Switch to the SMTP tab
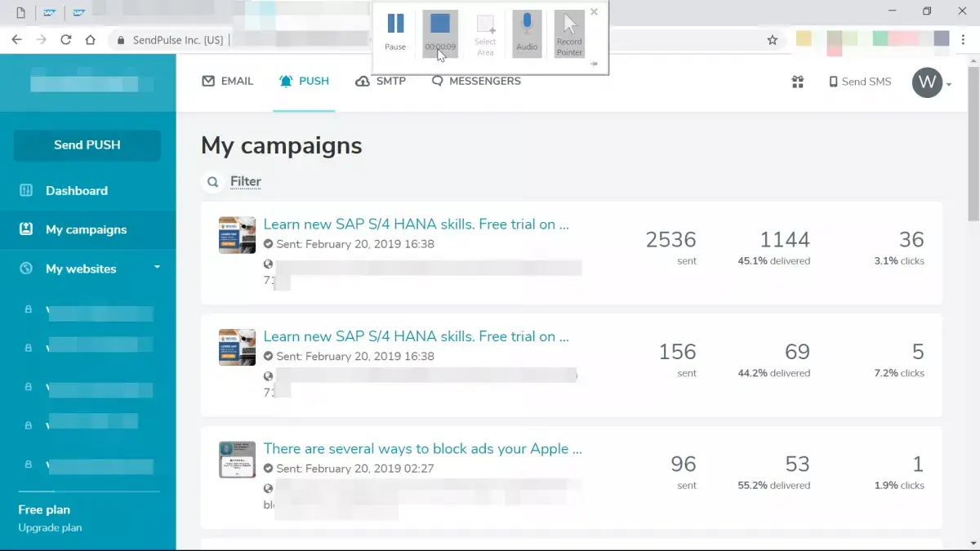980x551 pixels. [x=381, y=81]
